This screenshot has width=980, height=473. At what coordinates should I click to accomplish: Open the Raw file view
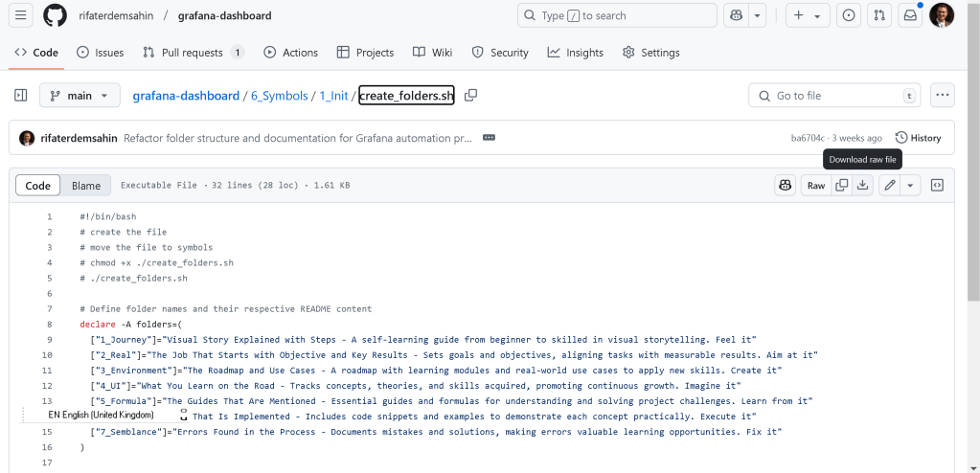pos(816,185)
